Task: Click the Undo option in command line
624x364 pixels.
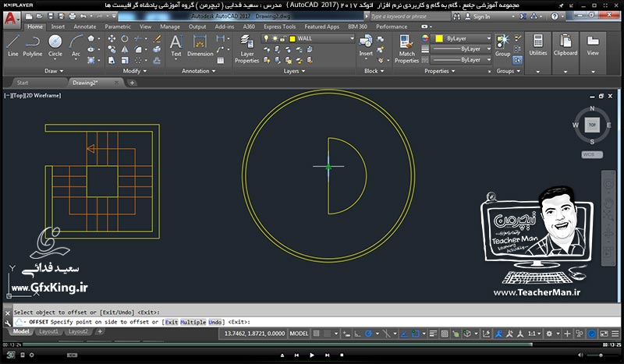Action: (x=215, y=322)
